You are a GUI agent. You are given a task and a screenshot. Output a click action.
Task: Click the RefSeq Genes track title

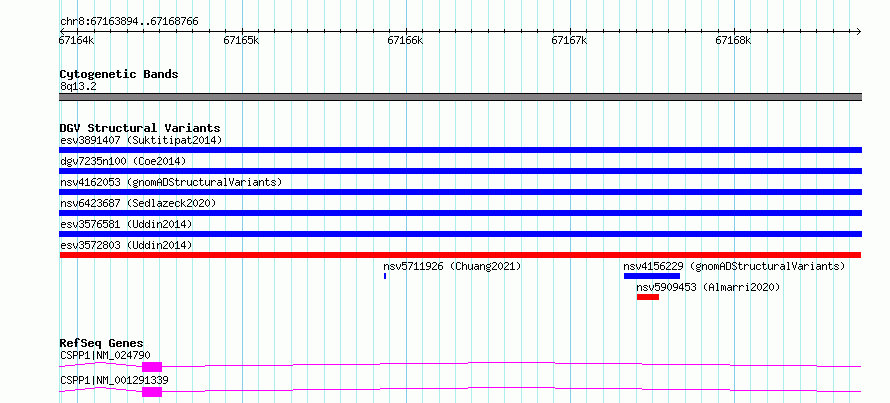[101, 343]
